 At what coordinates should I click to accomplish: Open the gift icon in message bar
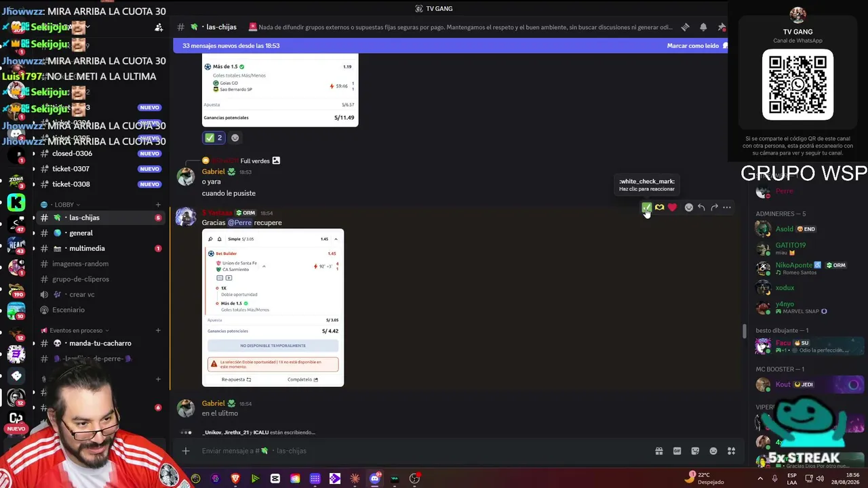(x=658, y=451)
